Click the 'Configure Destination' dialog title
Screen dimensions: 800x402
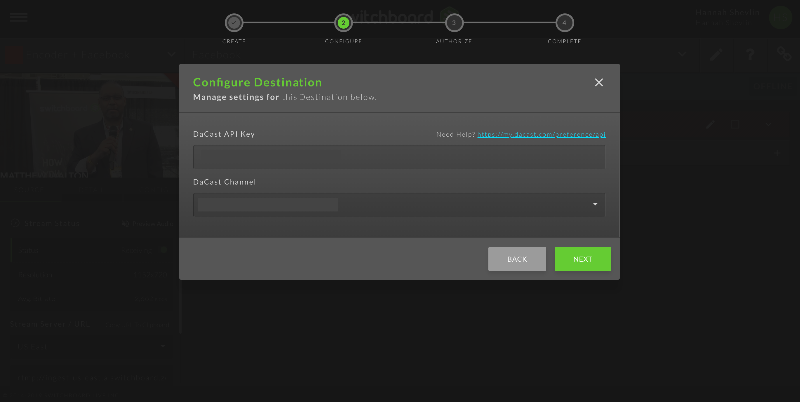pyautogui.click(x=257, y=82)
